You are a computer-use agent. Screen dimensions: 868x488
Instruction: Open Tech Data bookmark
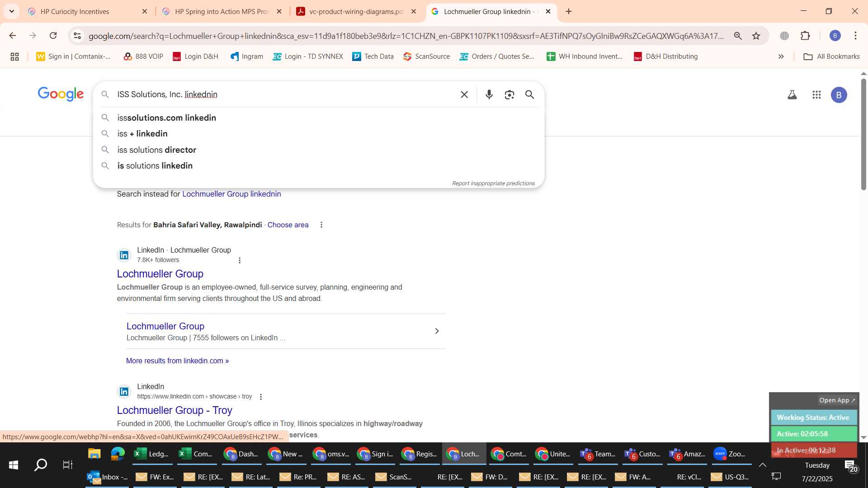tap(373, 56)
